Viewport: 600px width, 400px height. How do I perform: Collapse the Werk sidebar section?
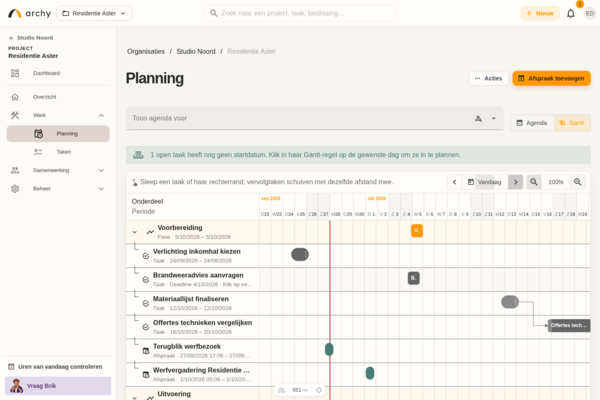pos(58,115)
